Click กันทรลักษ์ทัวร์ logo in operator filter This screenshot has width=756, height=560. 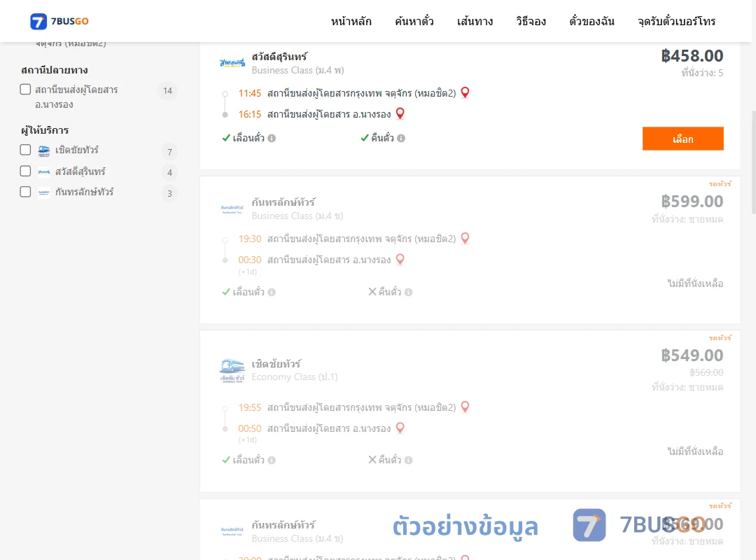pyautogui.click(x=44, y=192)
